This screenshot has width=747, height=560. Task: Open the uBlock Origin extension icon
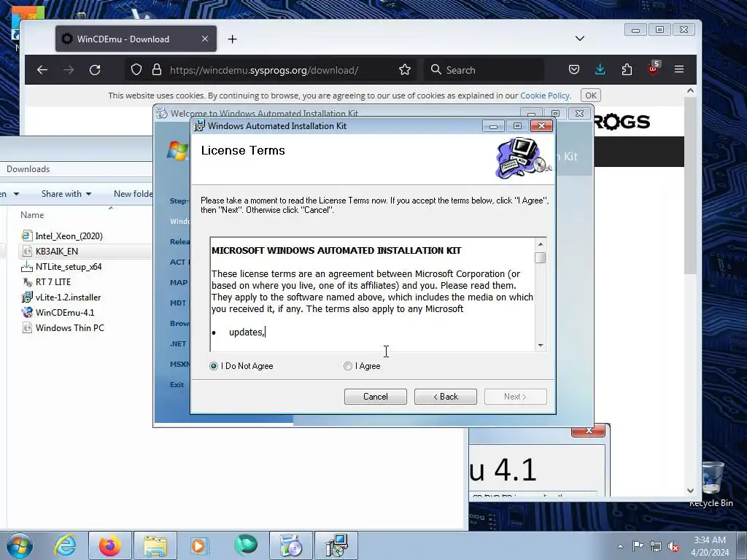point(653,69)
